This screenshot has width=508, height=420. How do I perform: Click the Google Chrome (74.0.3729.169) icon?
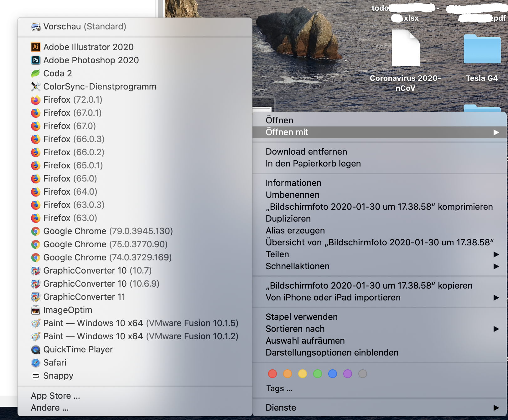click(x=36, y=258)
